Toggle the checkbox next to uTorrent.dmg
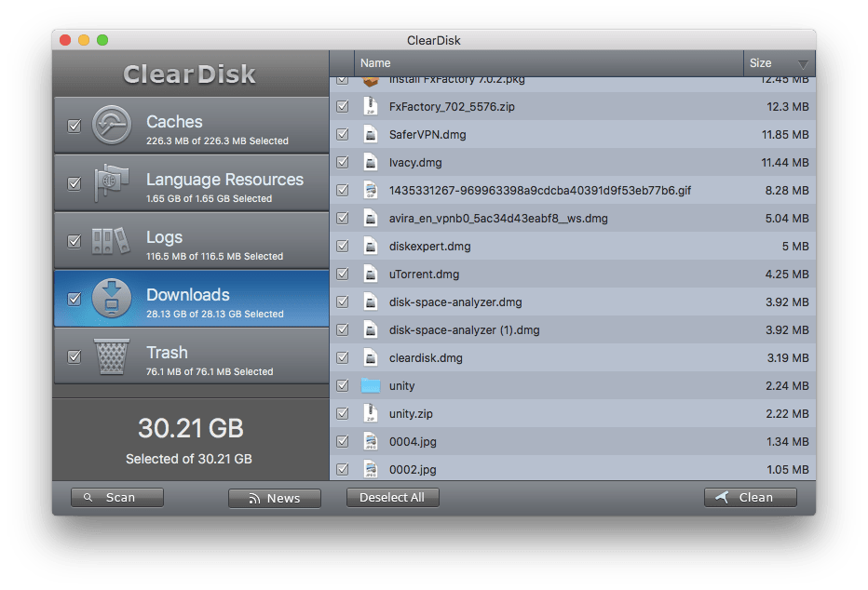 (x=343, y=274)
